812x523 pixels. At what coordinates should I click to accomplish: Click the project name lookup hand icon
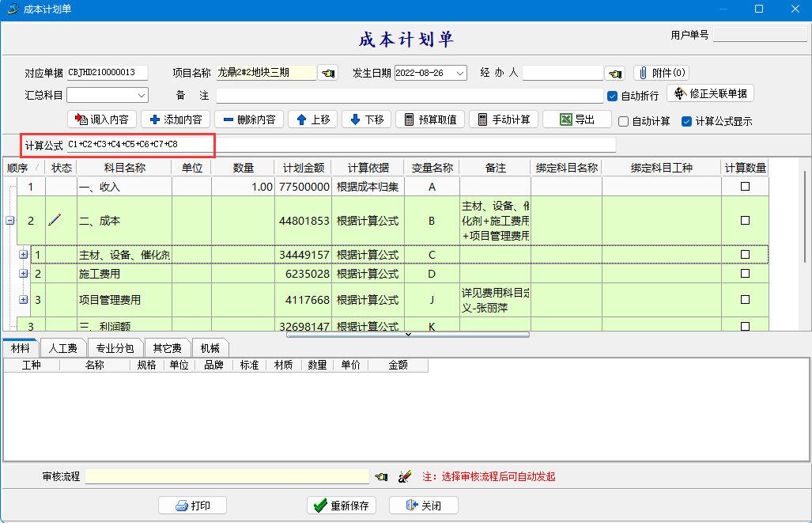(327, 73)
